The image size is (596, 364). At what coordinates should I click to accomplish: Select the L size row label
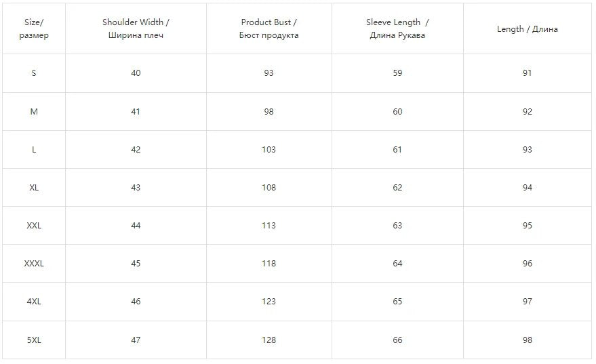(x=34, y=150)
